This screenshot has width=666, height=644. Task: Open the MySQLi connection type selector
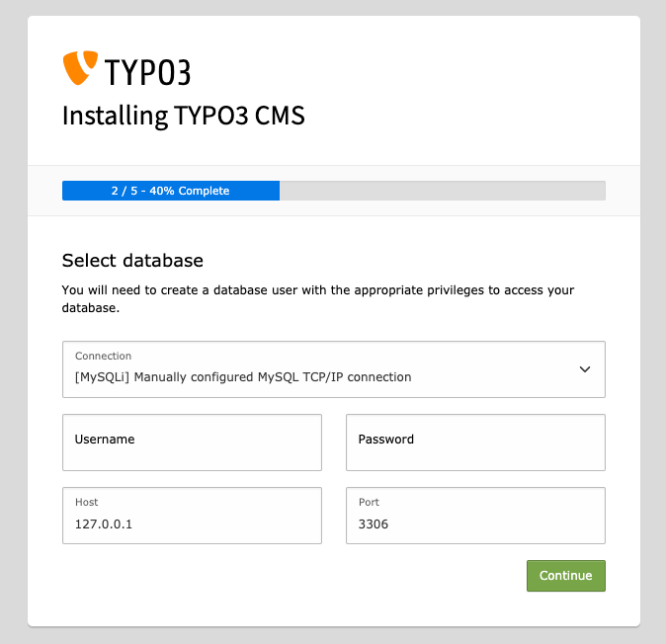pos(333,369)
